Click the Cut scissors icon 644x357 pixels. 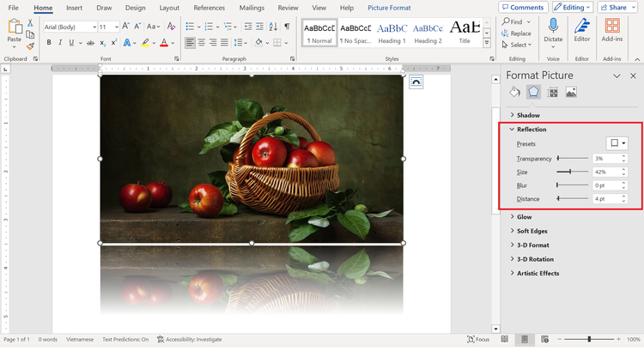[30, 23]
